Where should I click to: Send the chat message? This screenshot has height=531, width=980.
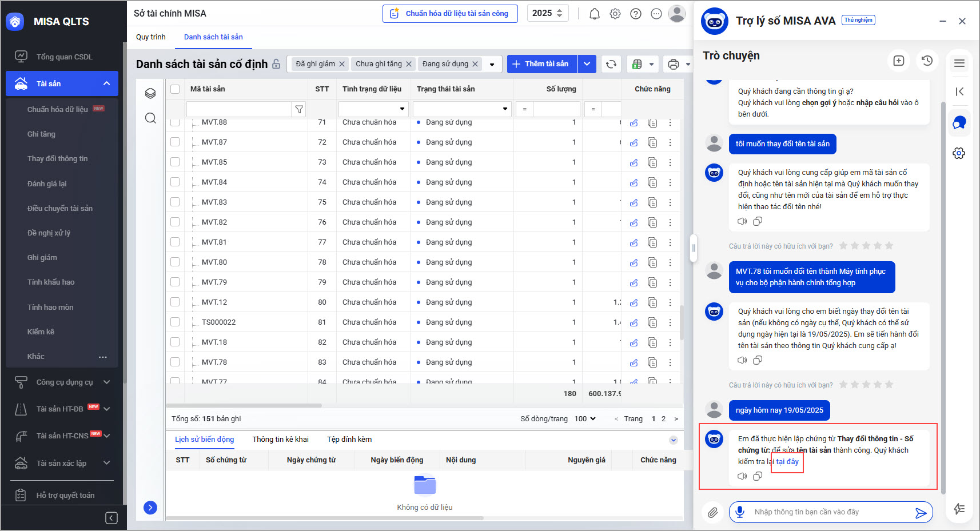tap(921, 513)
